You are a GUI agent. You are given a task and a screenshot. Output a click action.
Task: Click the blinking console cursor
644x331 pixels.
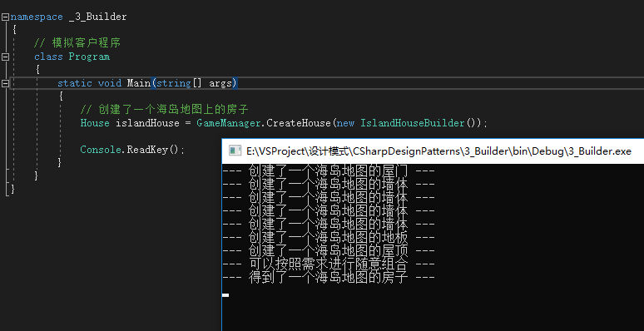tap(225, 295)
